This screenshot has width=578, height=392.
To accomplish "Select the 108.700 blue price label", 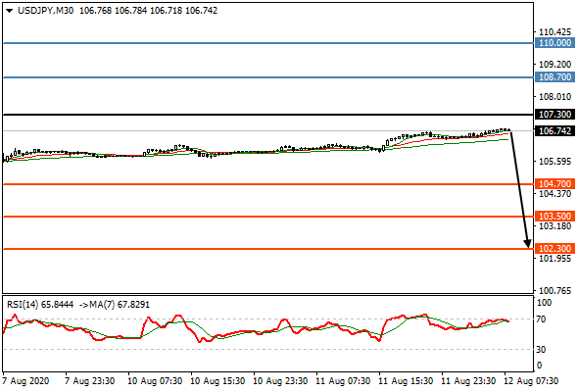I will [x=554, y=77].
